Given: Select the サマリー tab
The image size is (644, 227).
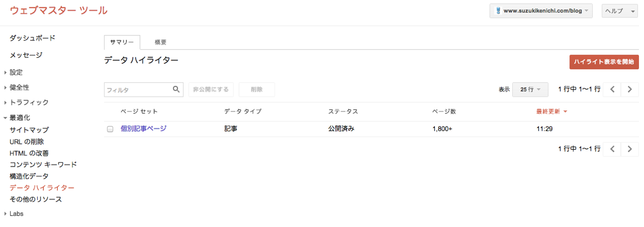Looking at the screenshot, I should [122, 42].
